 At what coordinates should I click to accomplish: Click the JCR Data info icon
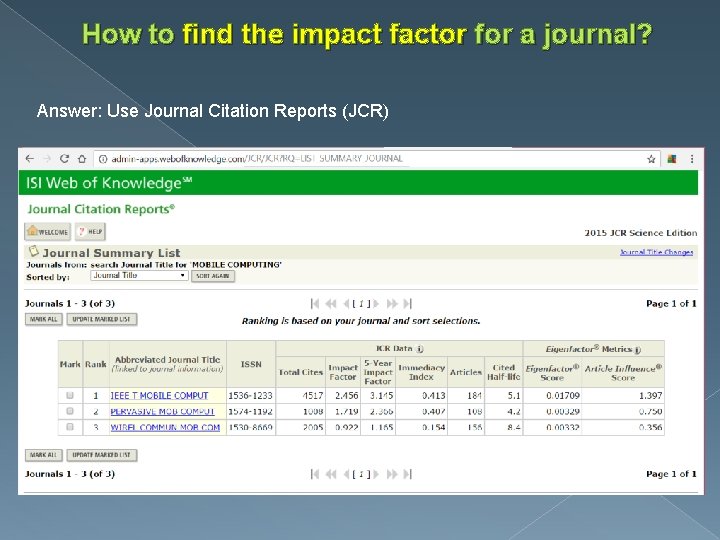coord(420,349)
